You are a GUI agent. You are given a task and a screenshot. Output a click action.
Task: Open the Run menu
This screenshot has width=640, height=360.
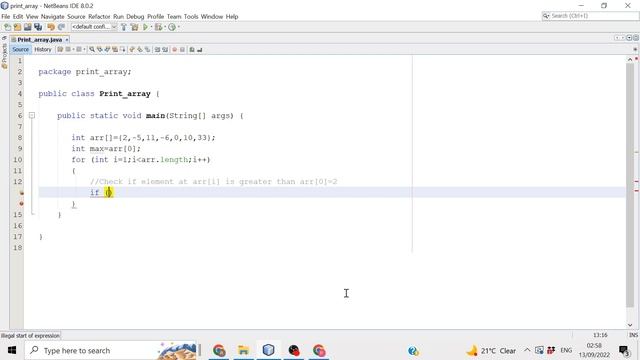[118, 17]
